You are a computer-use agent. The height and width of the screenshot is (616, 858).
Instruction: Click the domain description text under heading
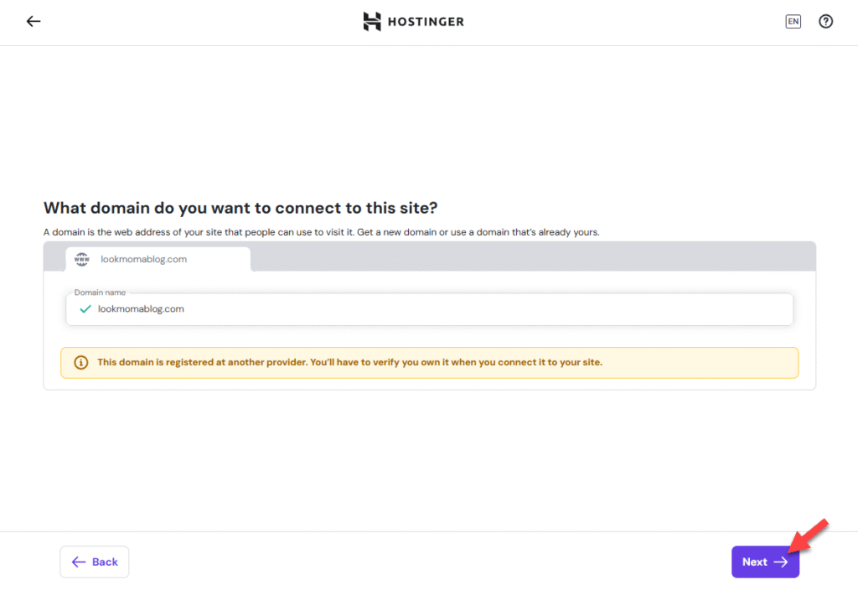point(321,231)
